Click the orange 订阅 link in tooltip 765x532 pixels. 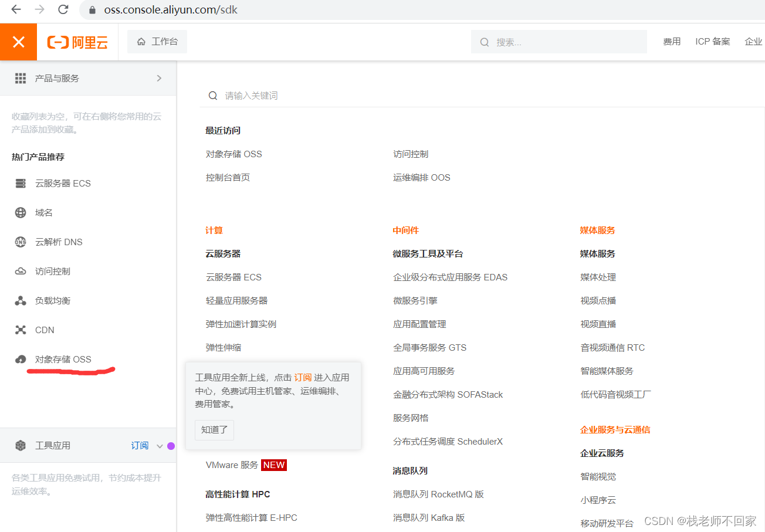303,378
